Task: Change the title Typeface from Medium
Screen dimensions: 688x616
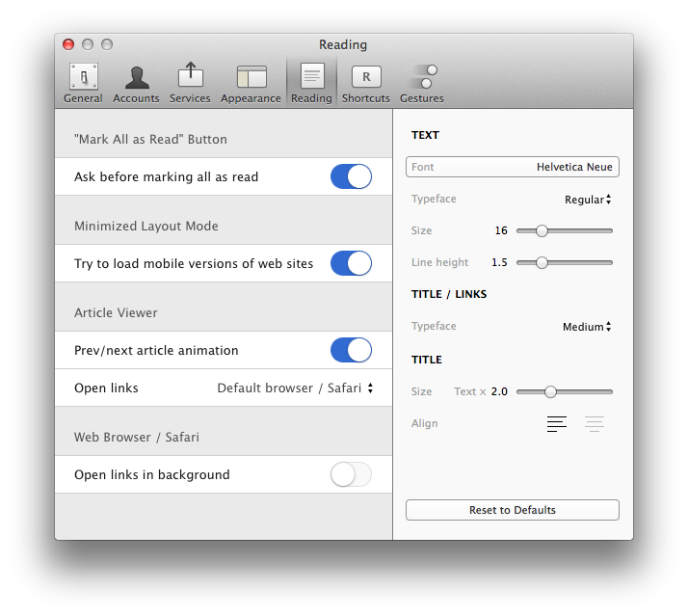Action: (x=587, y=327)
